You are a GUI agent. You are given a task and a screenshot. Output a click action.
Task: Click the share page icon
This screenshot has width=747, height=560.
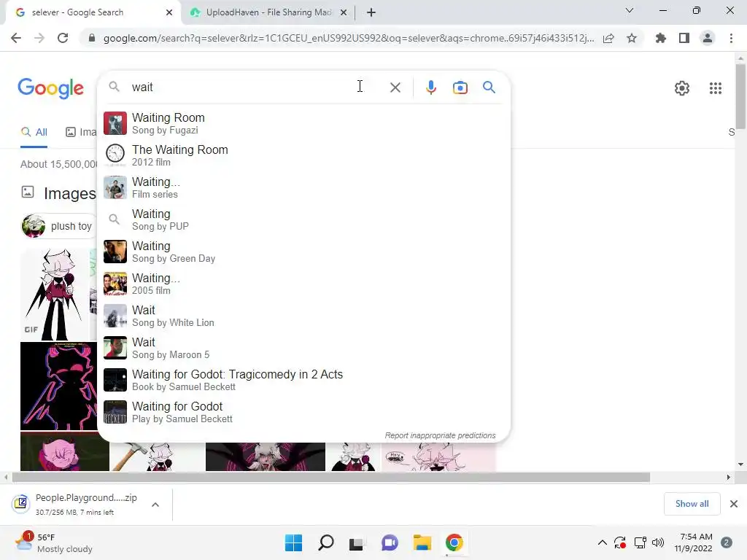point(608,38)
